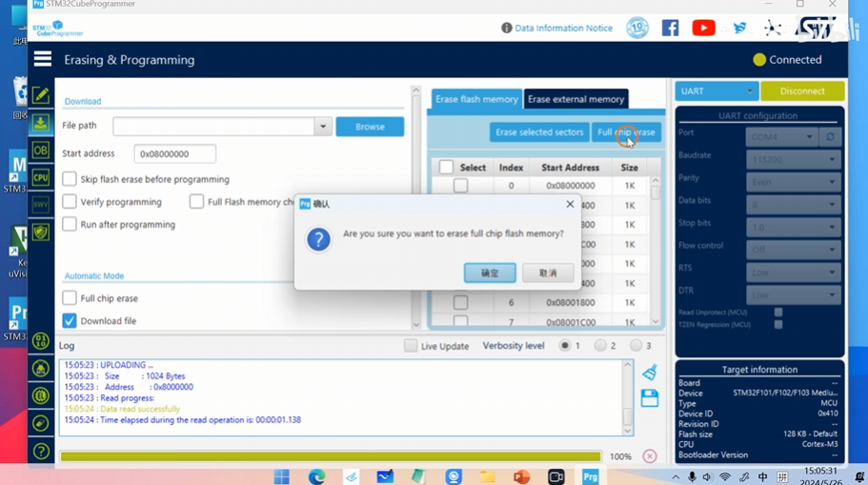Set verbosity level to 3
Image resolution: width=868 pixels, height=485 pixels.
coord(636,346)
